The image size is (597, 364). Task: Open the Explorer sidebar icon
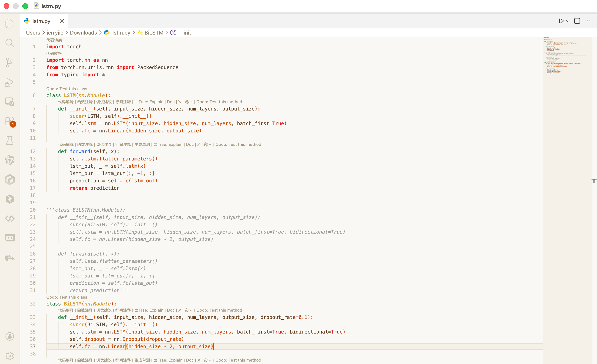(10, 23)
